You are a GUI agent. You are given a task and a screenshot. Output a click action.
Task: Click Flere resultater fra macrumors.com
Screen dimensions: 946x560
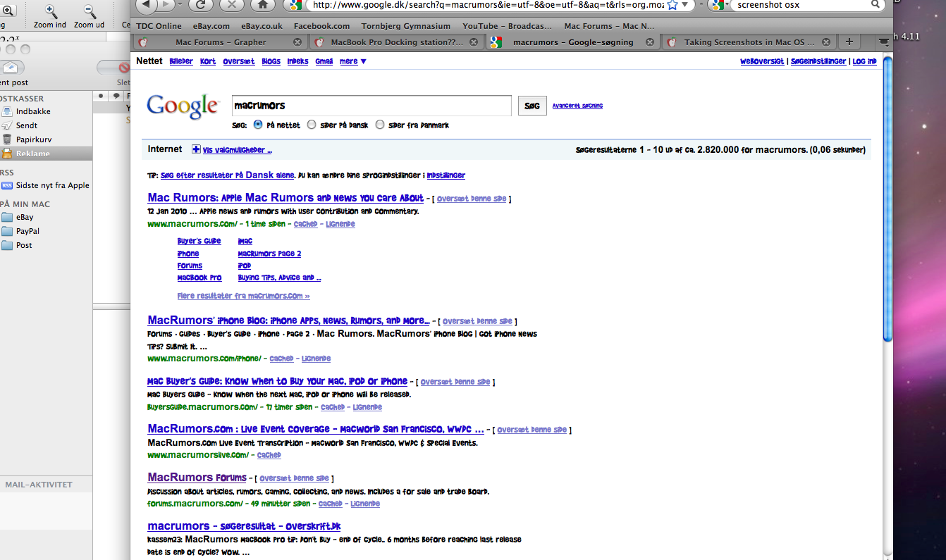point(243,296)
